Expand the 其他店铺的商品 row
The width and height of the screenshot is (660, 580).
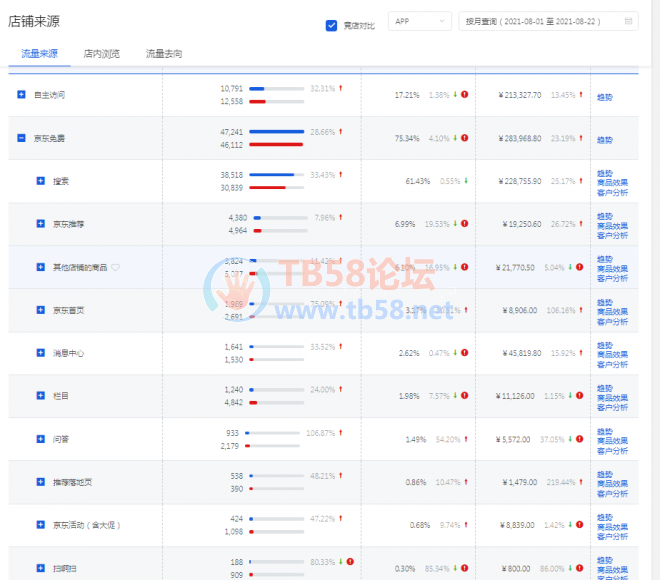coord(40,267)
